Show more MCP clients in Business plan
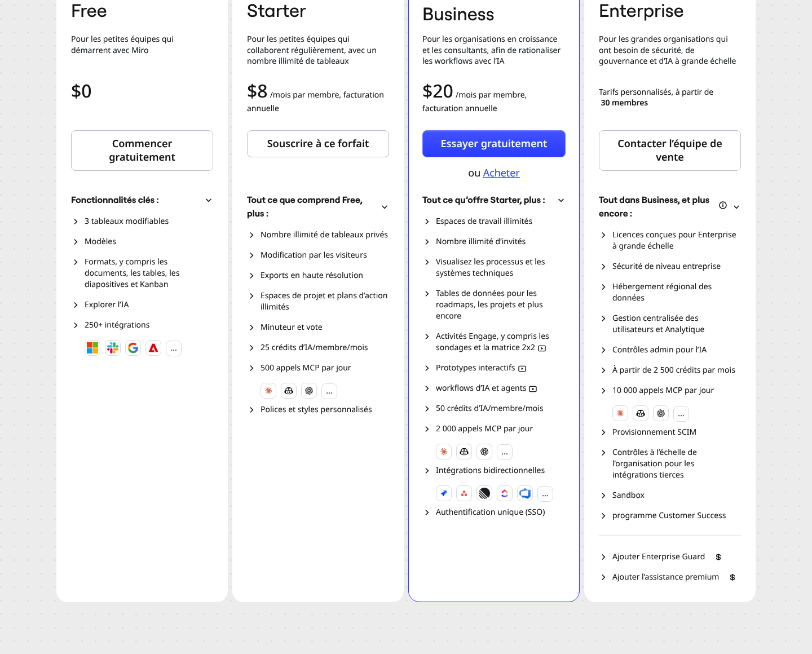The height and width of the screenshot is (654, 812). click(x=505, y=452)
